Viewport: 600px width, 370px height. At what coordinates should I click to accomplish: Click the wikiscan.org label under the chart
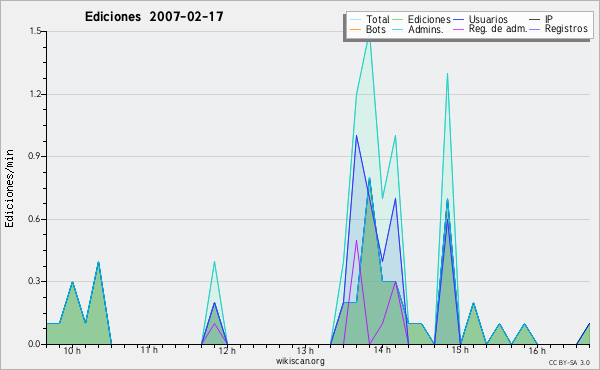point(300,361)
